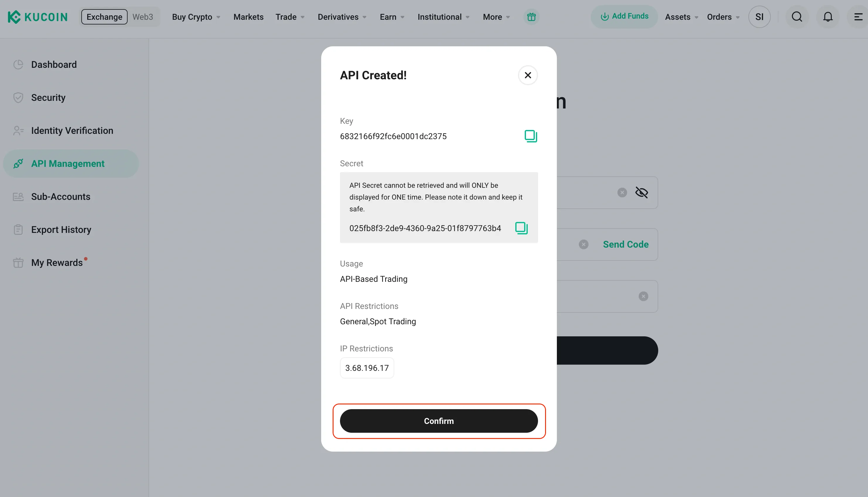Copy the API Key value
The height and width of the screenshot is (497, 868).
(x=531, y=136)
